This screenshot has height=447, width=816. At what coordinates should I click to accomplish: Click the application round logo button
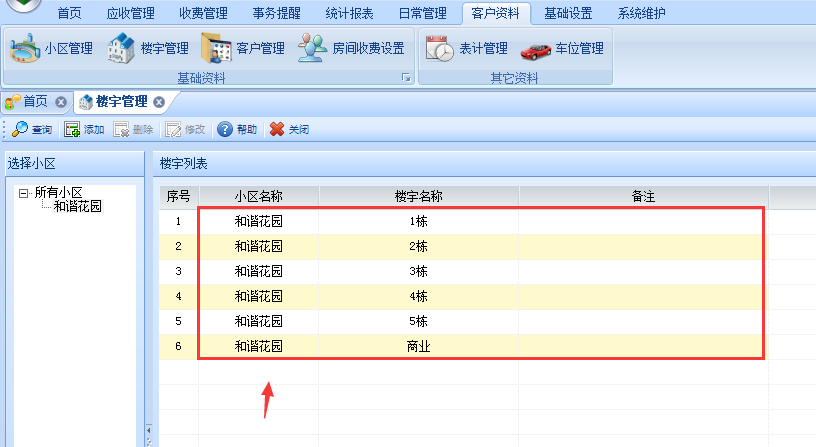coord(23,5)
